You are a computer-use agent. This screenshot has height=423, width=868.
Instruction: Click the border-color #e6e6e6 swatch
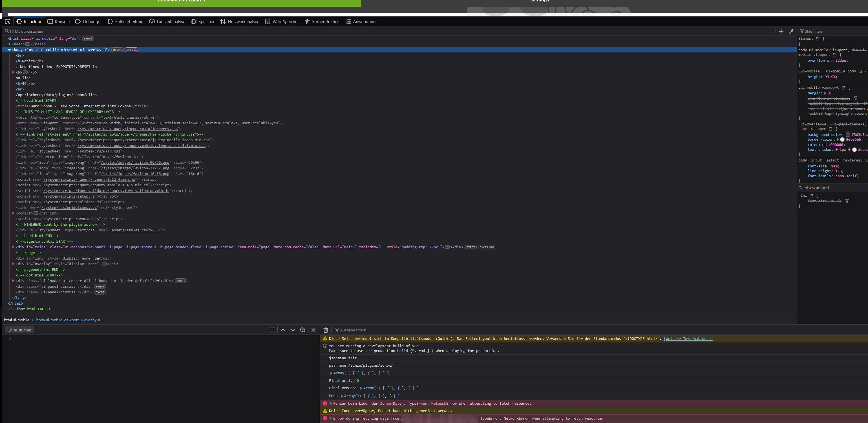tap(842, 139)
